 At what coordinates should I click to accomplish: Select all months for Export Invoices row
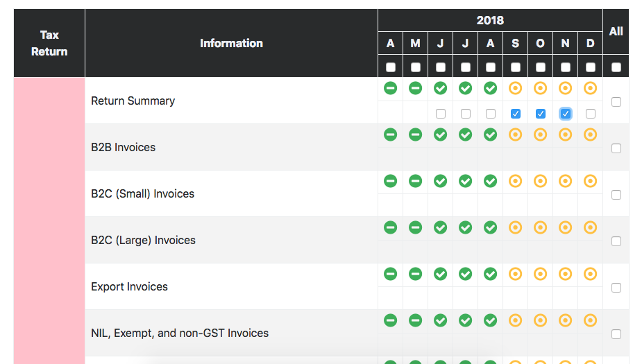pyautogui.click(x=616, y=288)
